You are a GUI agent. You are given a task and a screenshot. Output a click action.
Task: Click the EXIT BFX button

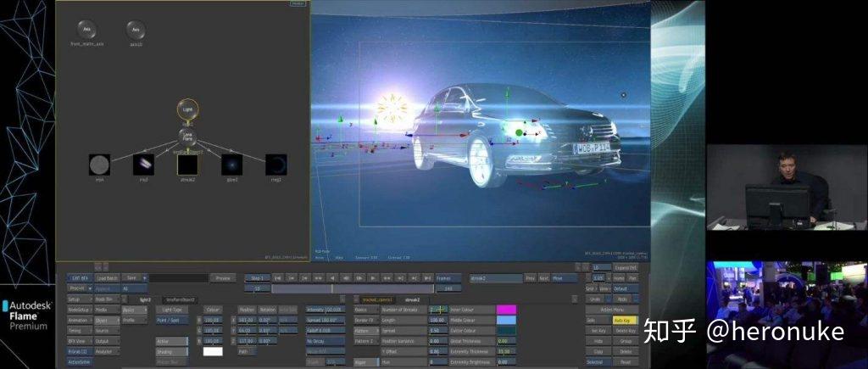point(81,278)
